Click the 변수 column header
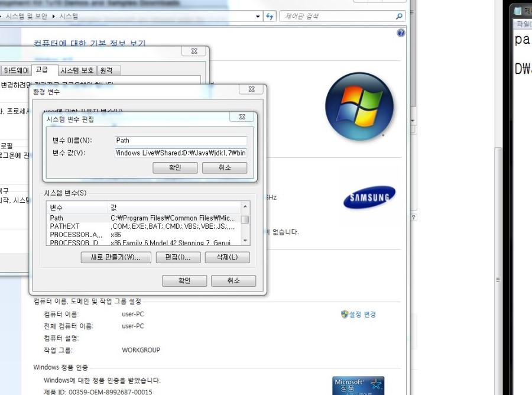The image size is (532, 395). pyautogui.click(x=77, y=208)
